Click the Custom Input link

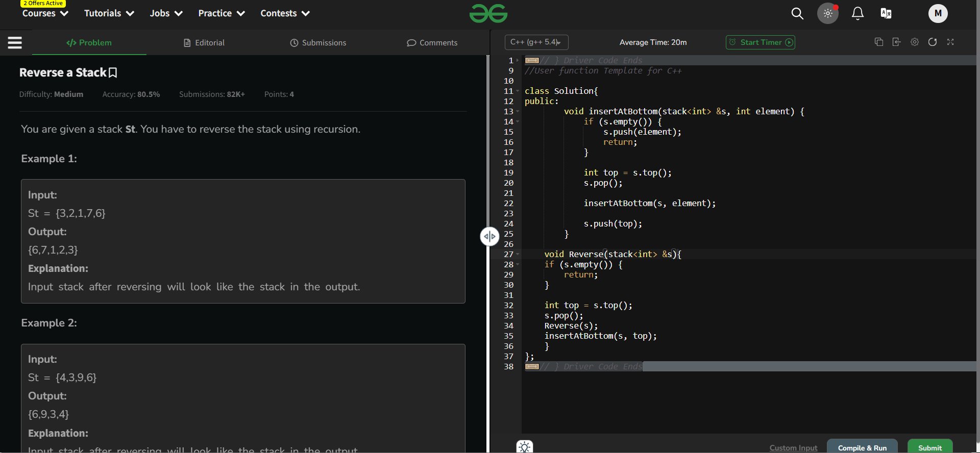pos(793,447)
